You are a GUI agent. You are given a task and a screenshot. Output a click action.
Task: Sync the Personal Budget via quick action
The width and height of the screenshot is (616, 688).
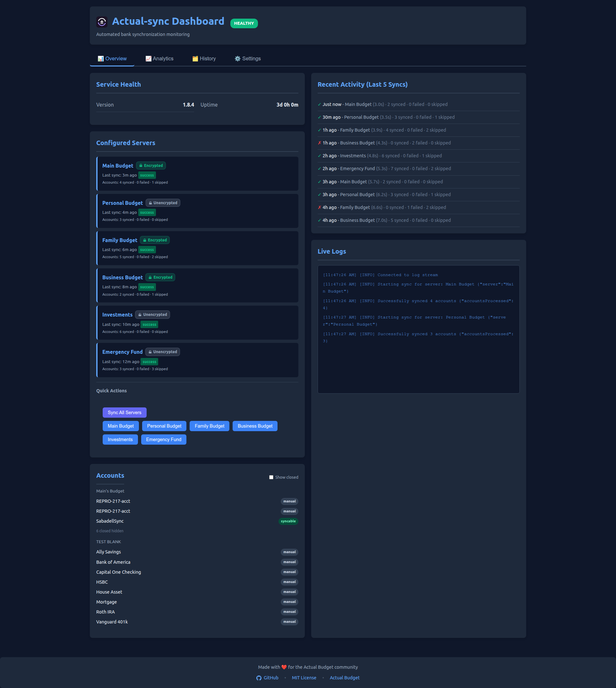(164, 426)
